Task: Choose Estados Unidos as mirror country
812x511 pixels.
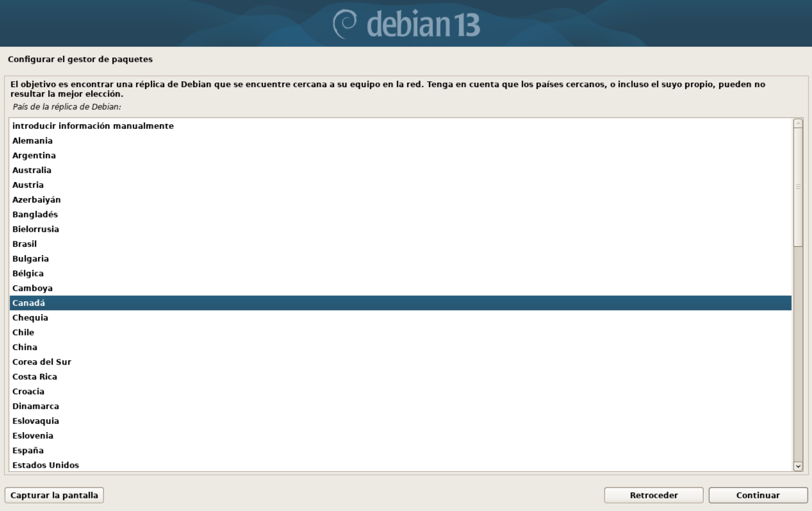Action: pyautogui.click(x=401, y=465)
